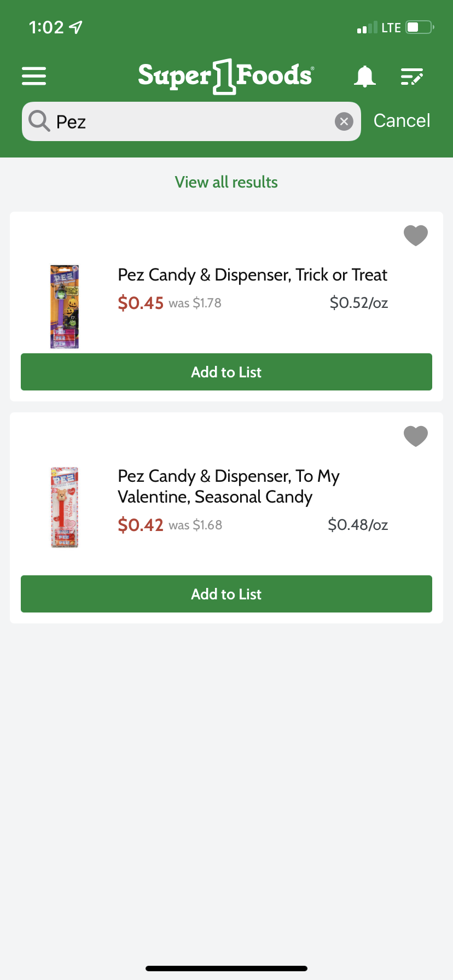The image size is (453, 980).
Task: Tap the $0.42 sale price
Action: pyautogui.click(x=141, y=525)
